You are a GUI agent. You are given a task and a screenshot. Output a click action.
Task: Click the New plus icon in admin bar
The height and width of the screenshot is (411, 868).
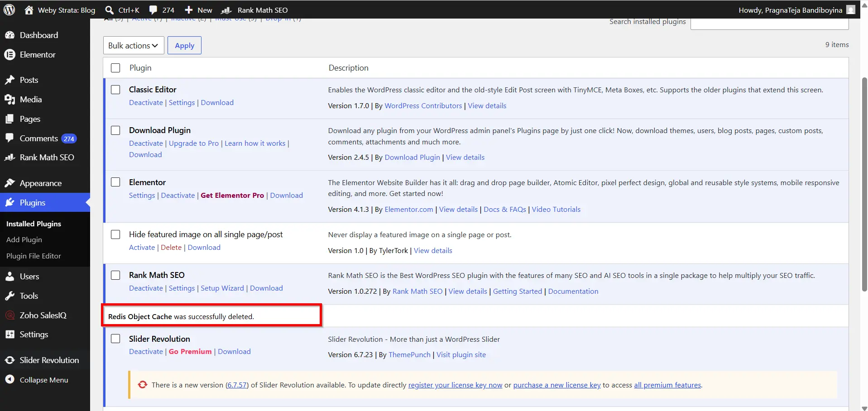(x=189, y=10)
